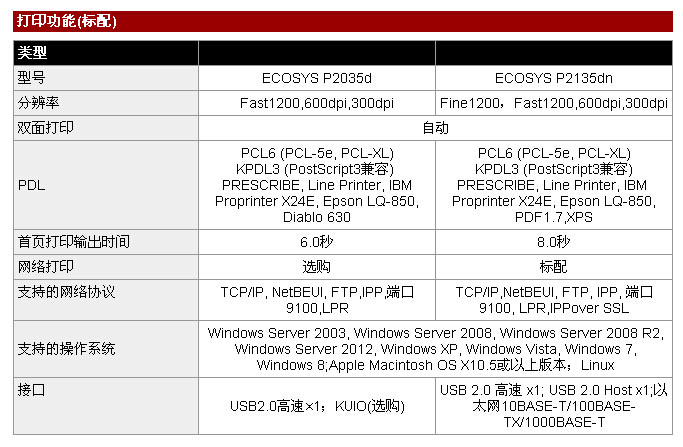Click the Windows Server operating systems cell
The image size is (683, 447).
[x=435, y=349]
